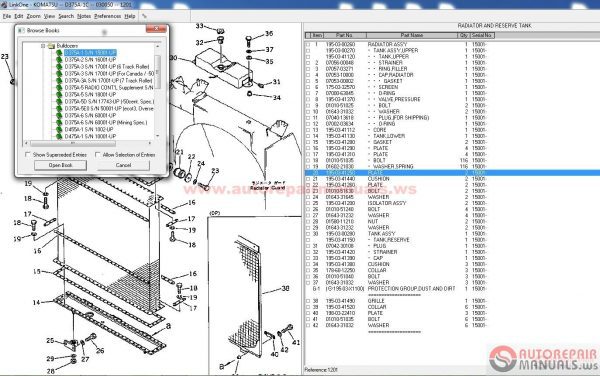Tick checkbox for item 38 GRILLE row
The height and width of the screenshot is (376, 600).
(x=308, y=301)
